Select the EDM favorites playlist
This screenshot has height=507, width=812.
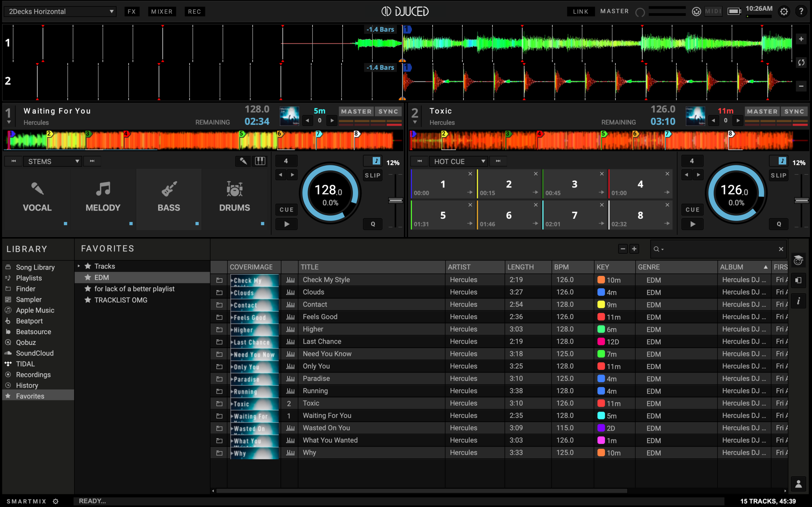pyautogui.click(x=101, y=277)
